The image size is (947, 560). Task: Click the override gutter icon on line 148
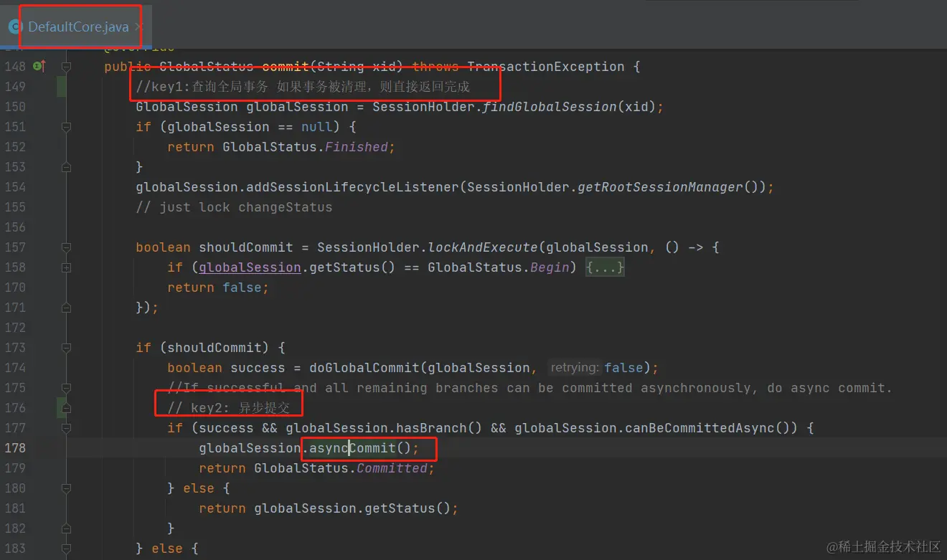pyautogui.click(x=39, y=67)
